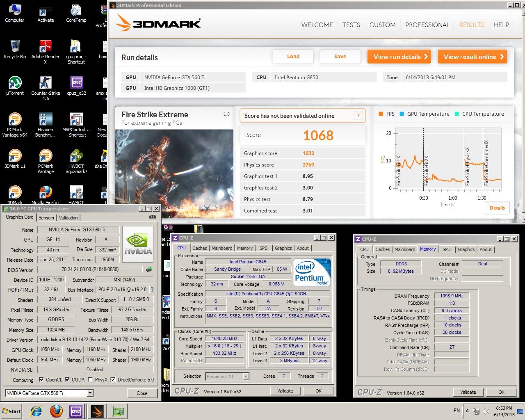Launch PCMark Vantage x64
This screenshot has width=525, height=420.
click(x=14, y=125)
